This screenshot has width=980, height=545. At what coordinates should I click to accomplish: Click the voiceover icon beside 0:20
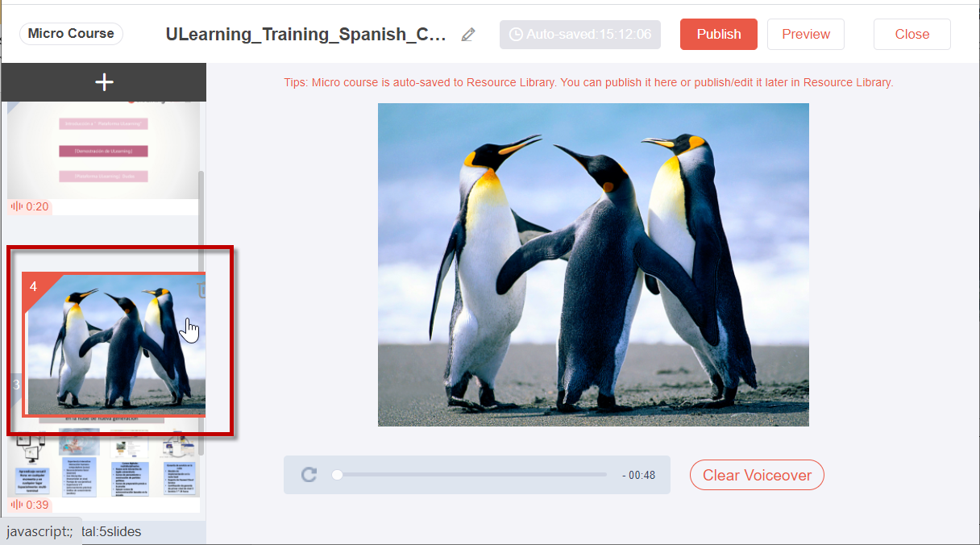16,206
